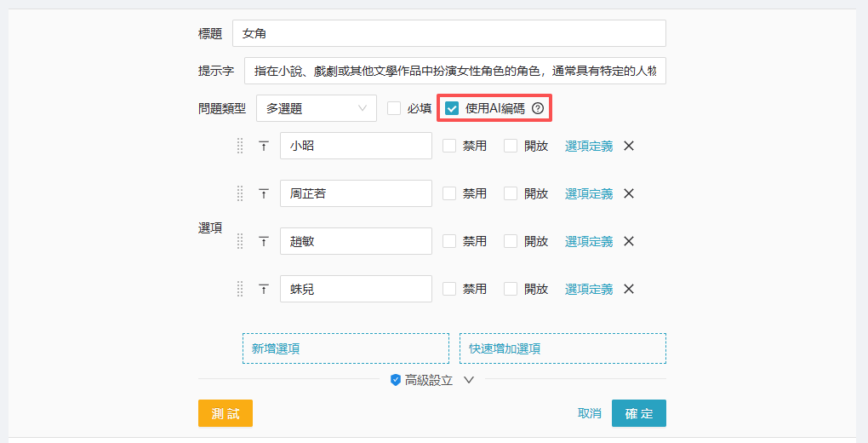Open the 問題類型 多選題 dropdown

[316, 108]
